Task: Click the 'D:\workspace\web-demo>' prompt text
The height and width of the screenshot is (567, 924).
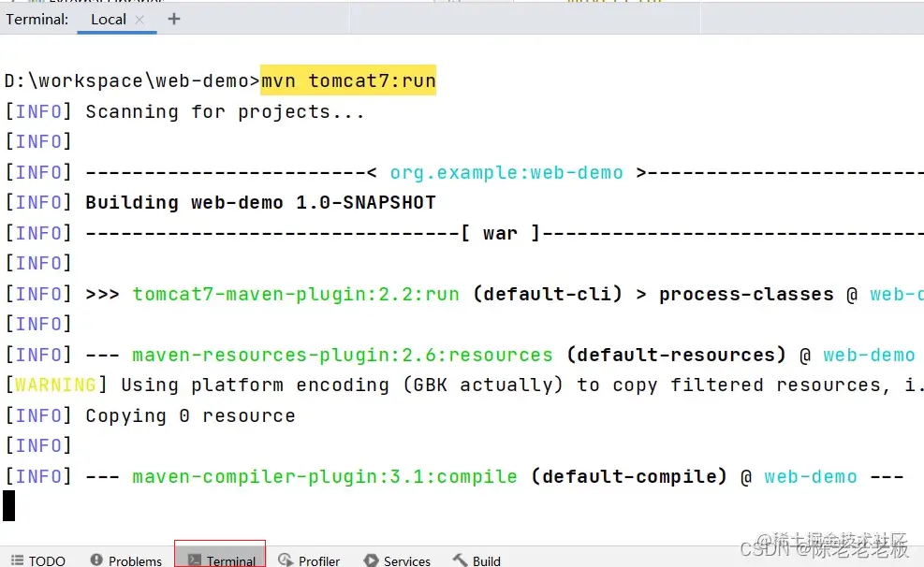Action: point(132,80)
